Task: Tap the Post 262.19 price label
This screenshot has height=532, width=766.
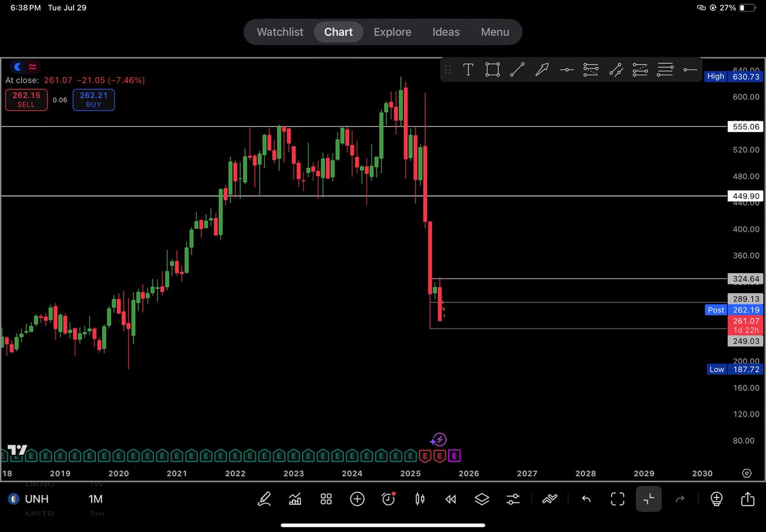Action: point(734,310)
